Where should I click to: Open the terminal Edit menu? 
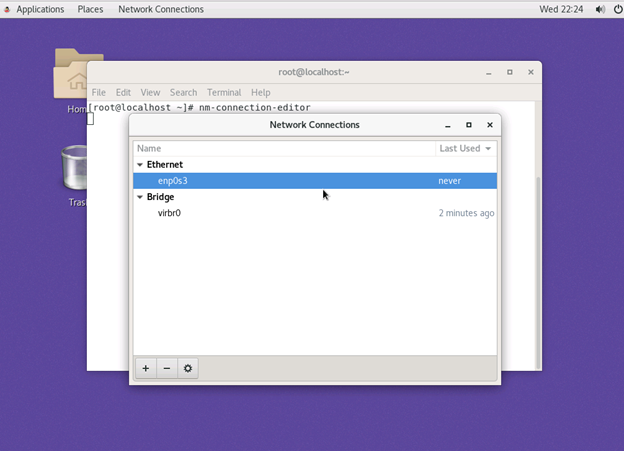pos(123,92)
